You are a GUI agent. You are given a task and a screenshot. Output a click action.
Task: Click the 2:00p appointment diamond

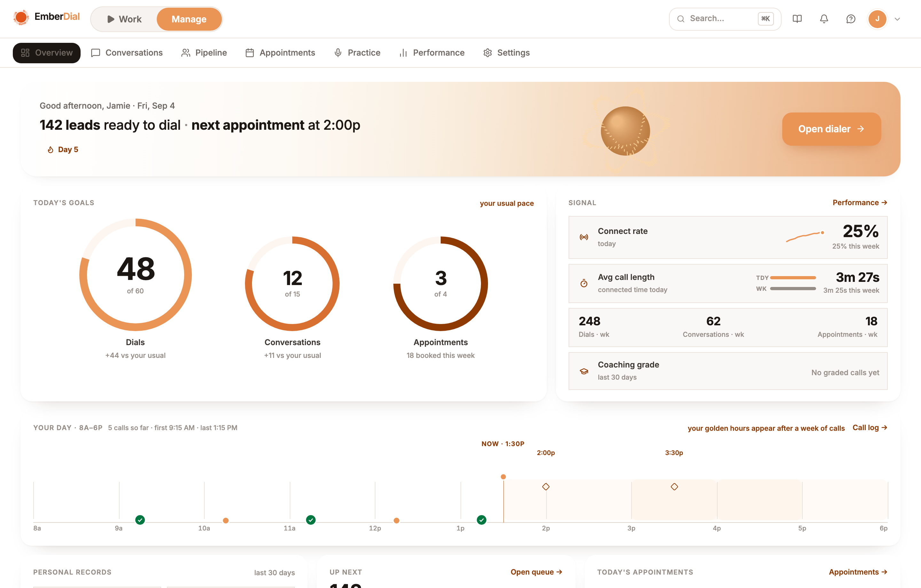(546, 487)
